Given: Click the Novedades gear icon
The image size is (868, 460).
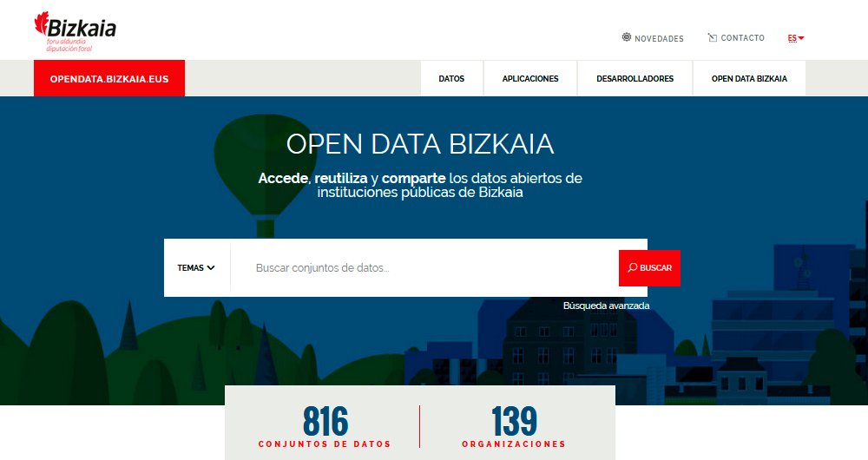Looking at the screenshot, I should click(627, 37).
